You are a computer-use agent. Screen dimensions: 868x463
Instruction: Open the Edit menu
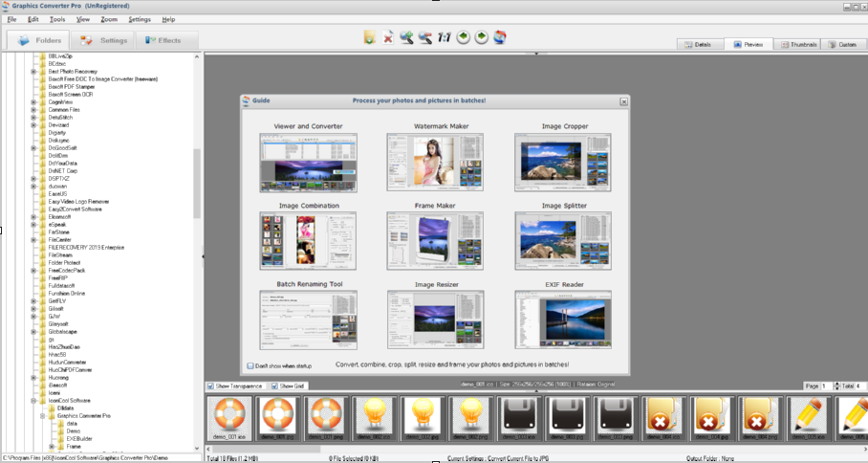click(33, 19)
